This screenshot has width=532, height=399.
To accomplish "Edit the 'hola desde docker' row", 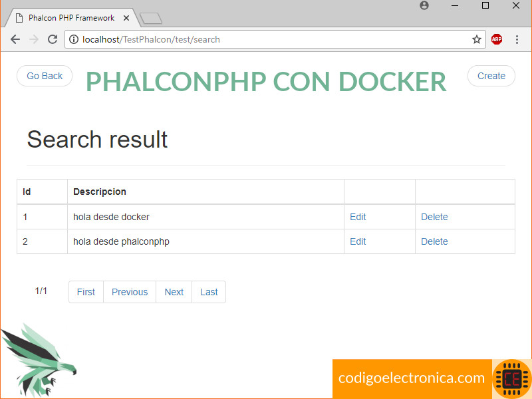I will click(358, 217).
